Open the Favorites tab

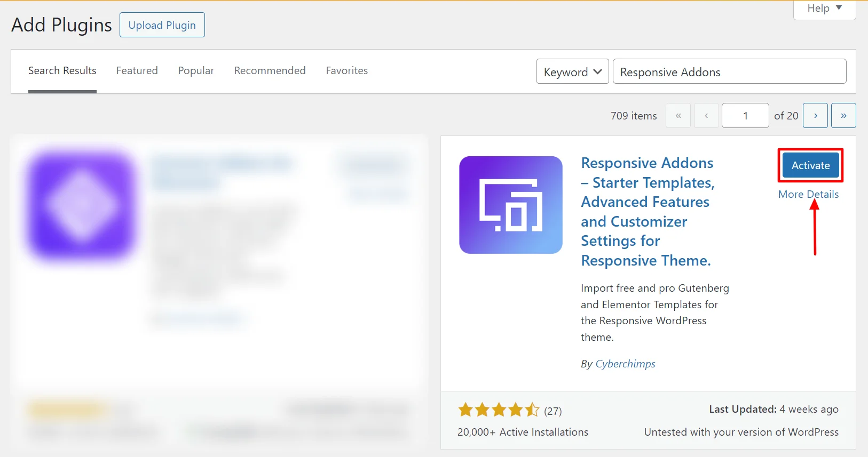pos(347,71)
